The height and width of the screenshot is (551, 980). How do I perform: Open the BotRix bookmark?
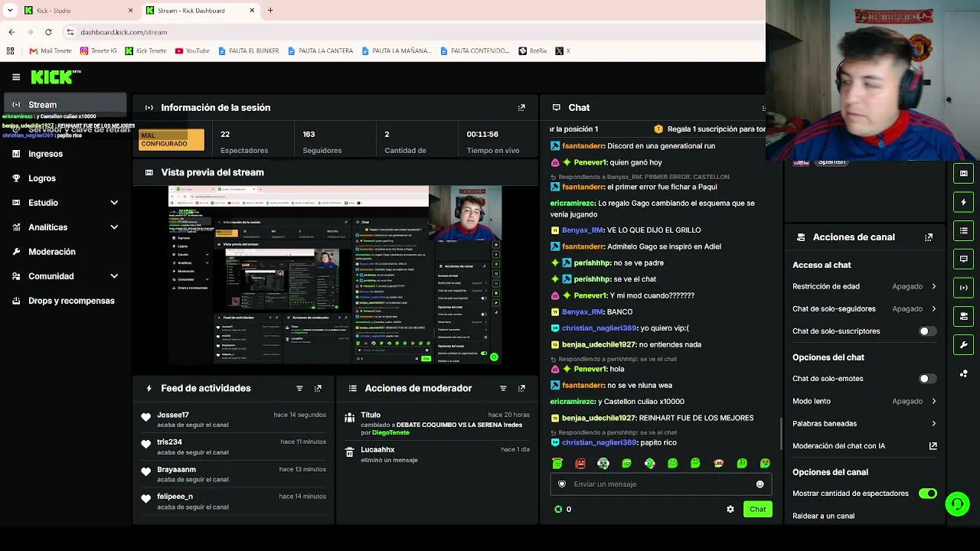(x=533, y=51)
